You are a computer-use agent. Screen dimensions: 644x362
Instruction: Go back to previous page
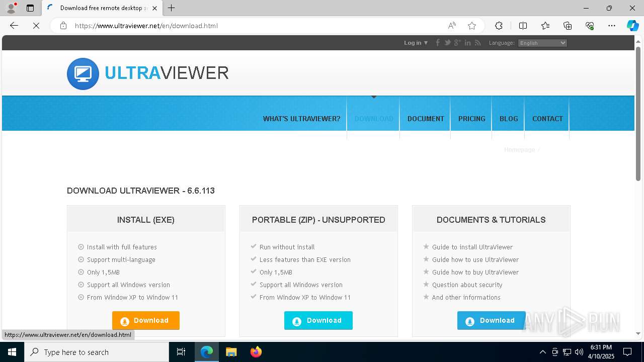point(14,26)
